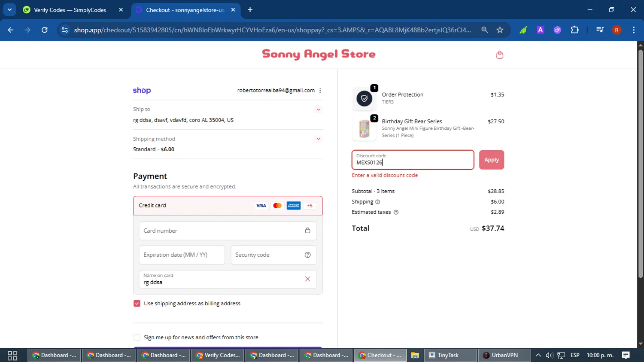Click the green chart extension icon
Image resolution: width=644 pixels, height=362 pixels.
(523, 30)
